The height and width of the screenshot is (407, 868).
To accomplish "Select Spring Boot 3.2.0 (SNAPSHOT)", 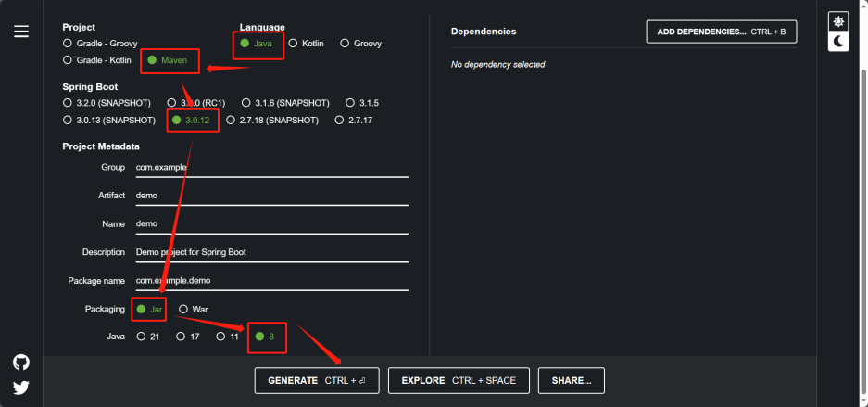I will (x=107, y=103).
